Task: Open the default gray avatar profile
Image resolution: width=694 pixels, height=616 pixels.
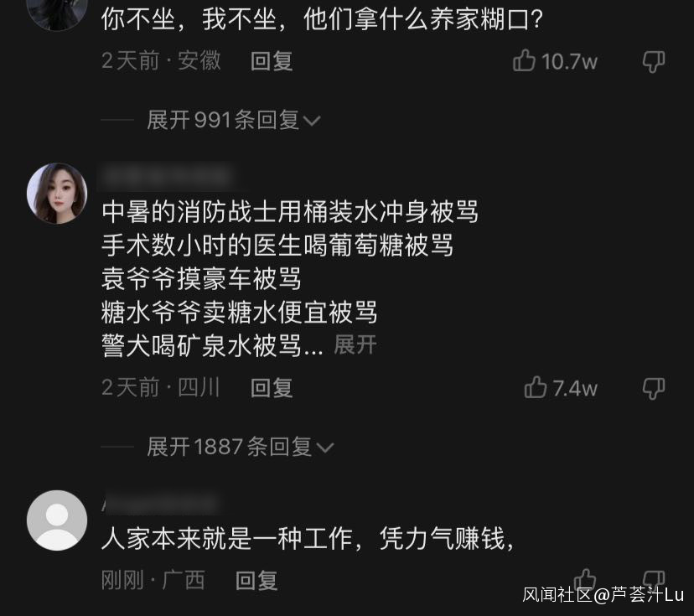Action: 57,520
